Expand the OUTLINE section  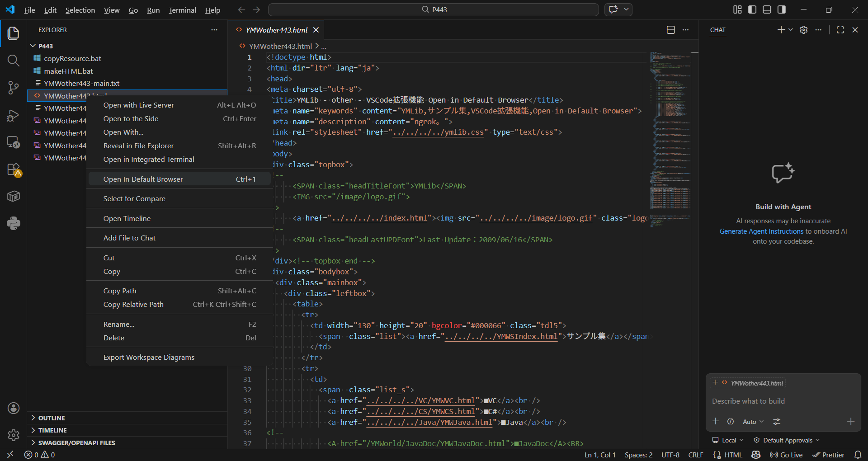pyautogui.click(x=52, y=418)
